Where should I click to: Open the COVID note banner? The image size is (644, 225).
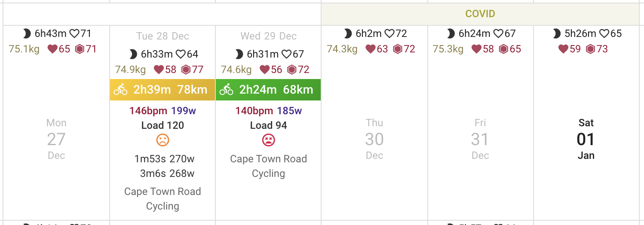click(480, 14)
